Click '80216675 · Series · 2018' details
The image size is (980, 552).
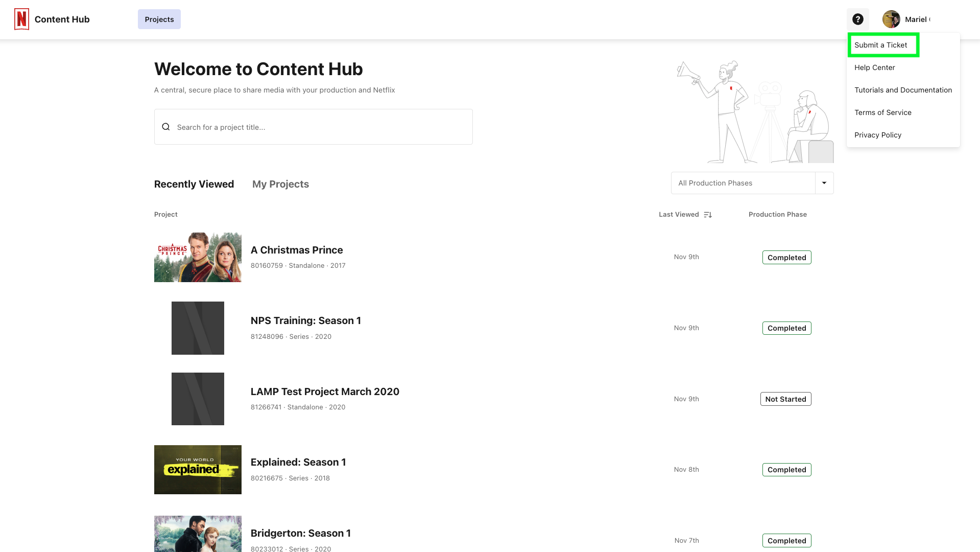(x=290, y=478)
